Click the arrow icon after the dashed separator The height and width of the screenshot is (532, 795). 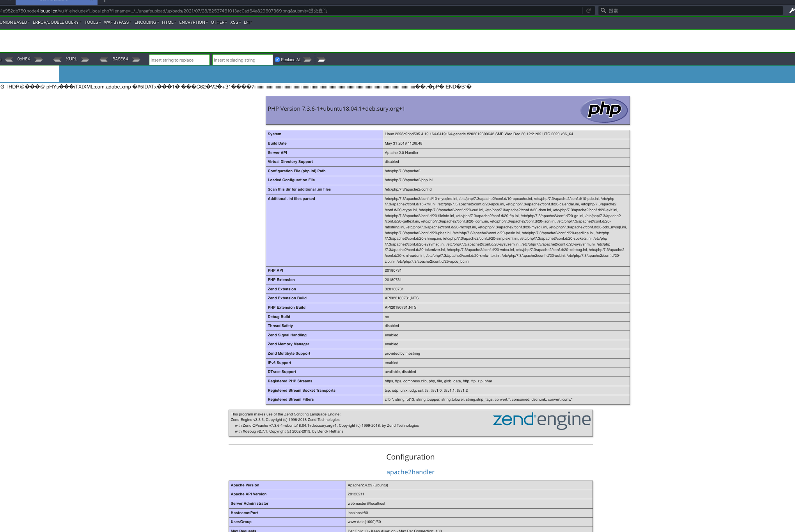tap(321, 60)
